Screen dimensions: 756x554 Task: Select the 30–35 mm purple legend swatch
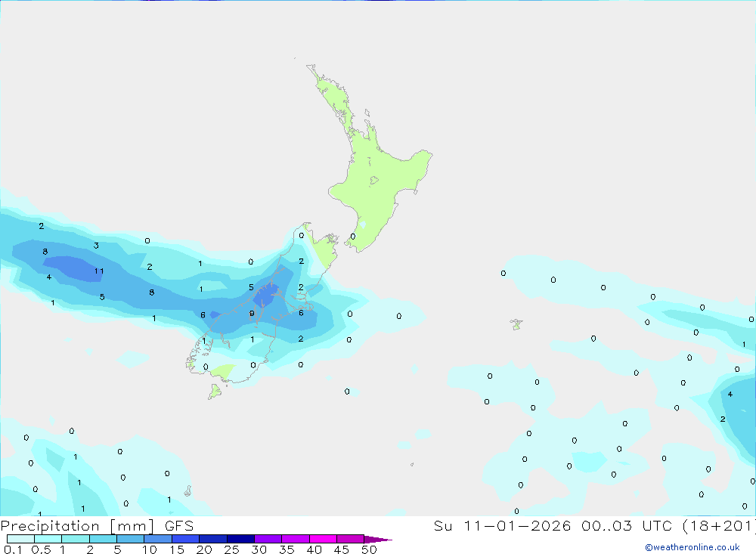coord(268,539)
